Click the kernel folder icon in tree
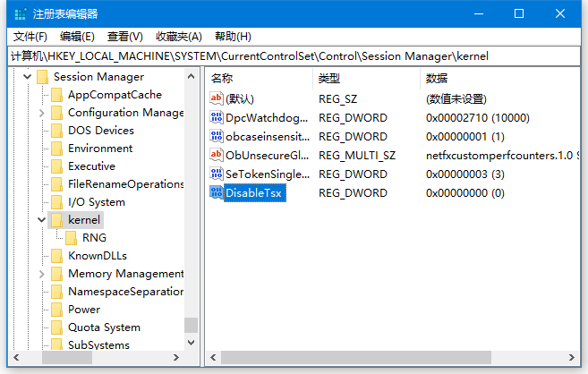This screenshot has height=374, width=588. tap(57, 219)
